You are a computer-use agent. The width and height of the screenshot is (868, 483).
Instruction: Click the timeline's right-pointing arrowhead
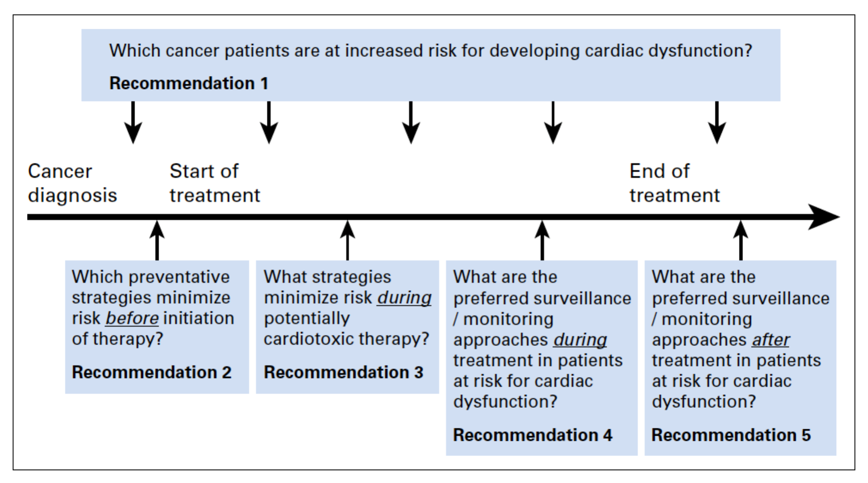point(822,217)
